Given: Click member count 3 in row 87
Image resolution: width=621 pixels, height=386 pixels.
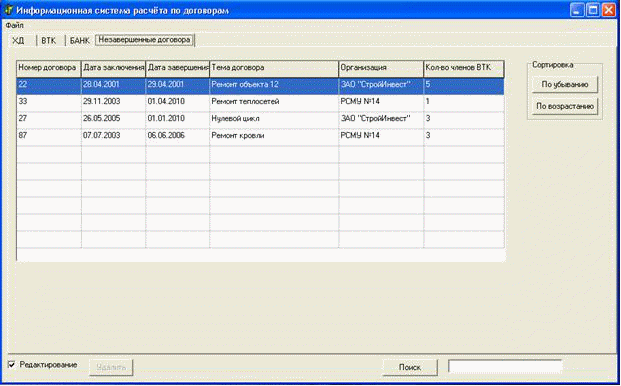Looking at the screenshot, I should pos(464,137).
